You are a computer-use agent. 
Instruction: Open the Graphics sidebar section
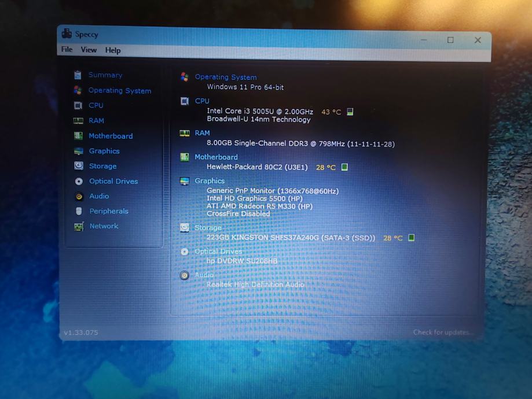(x=104, y=151)
